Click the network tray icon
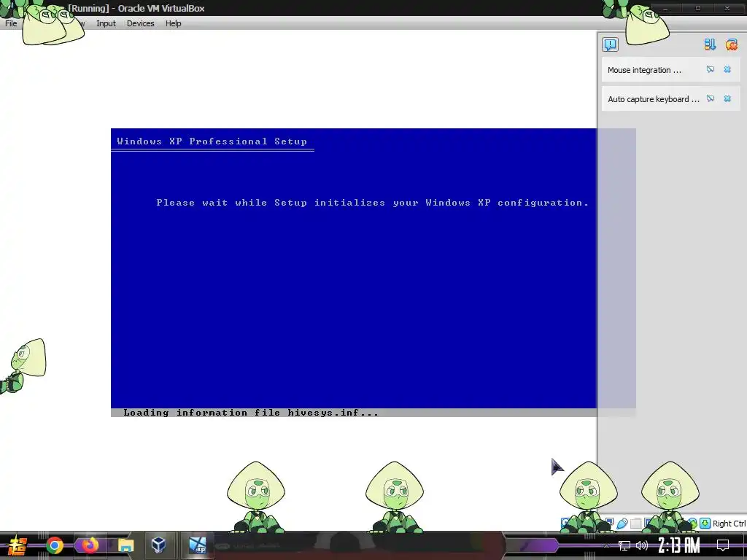747x560 pixels. click(624, 545)
